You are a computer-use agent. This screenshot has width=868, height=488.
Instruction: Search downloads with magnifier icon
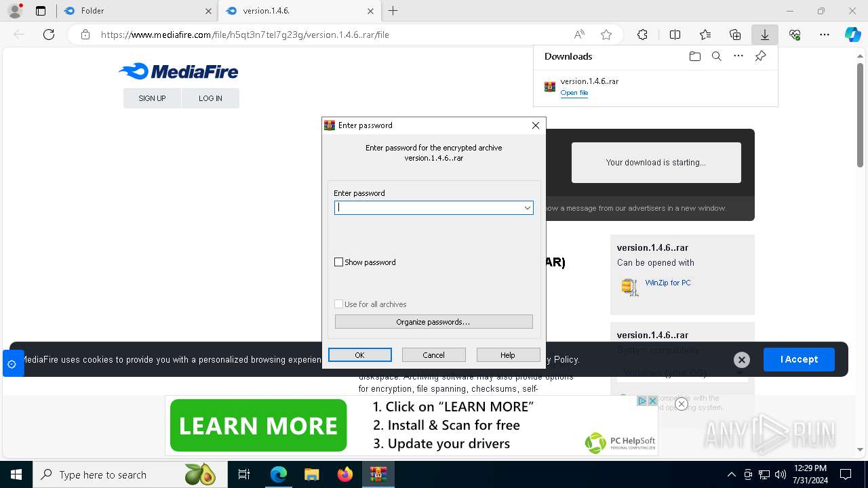pos(716,56)
